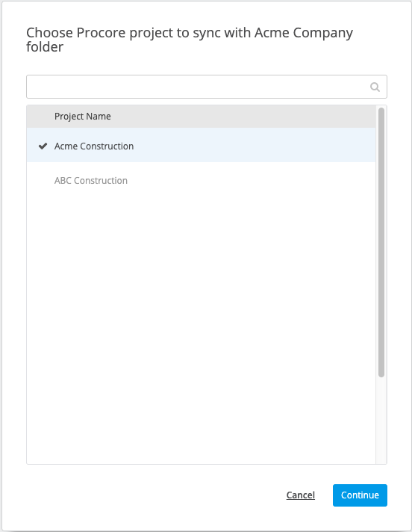Click the search magnifier icon

pyautogui.click(x=375, y=87)
